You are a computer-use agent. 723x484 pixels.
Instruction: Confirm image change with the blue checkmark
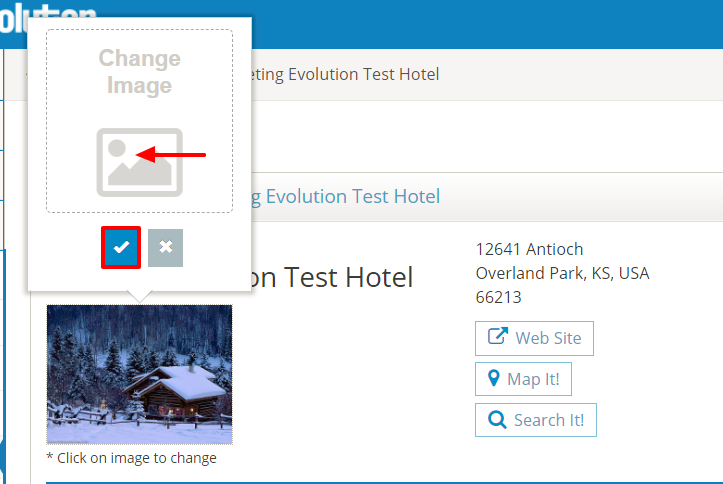tap(121, 248)
